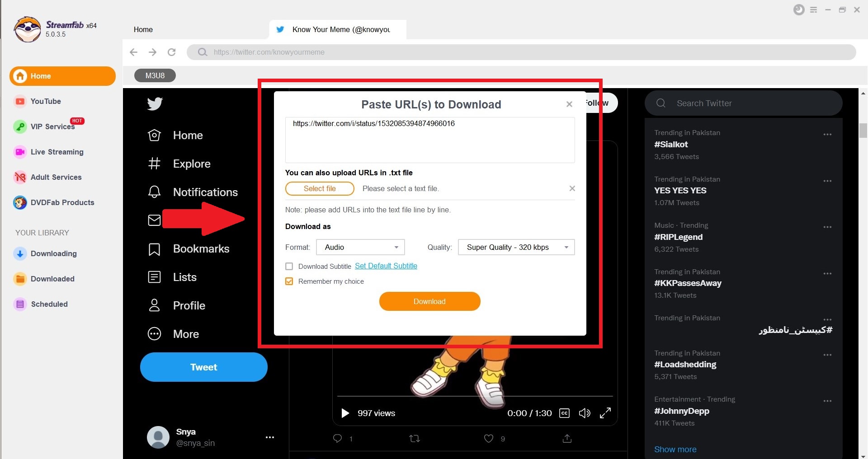Screen dimensions: 868x459
Task: Go back in the browser
Action: [x=133, y=52]
